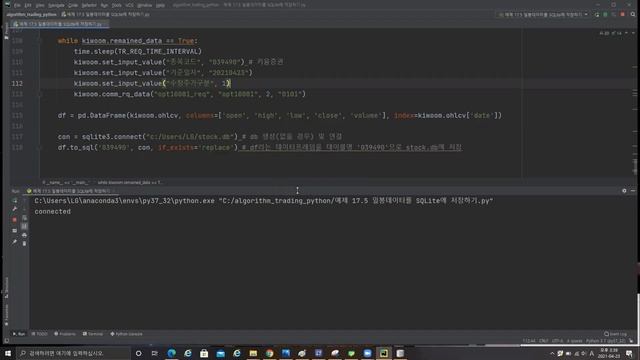Open the Refactor menu
The height and width of the screenshot is (360, 640).
point(89,5)
